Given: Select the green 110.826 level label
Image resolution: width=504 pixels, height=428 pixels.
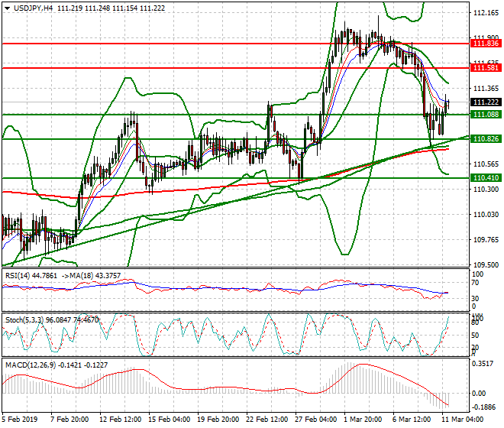Looking at the screenshot, I should [486, 138].
